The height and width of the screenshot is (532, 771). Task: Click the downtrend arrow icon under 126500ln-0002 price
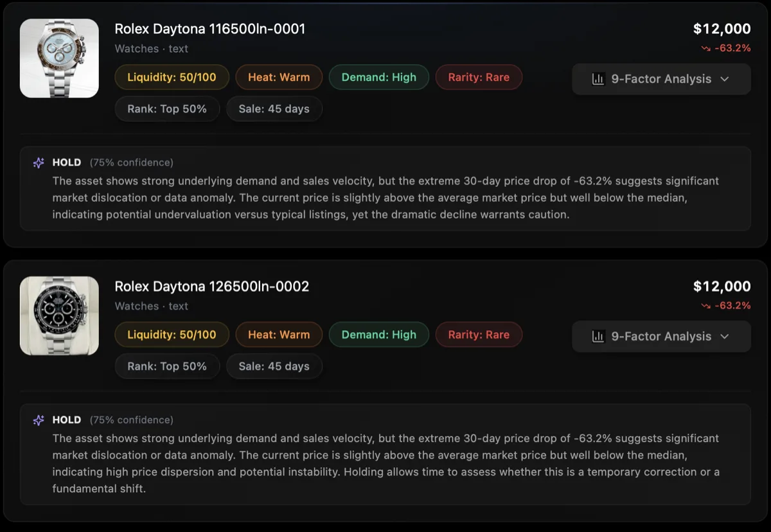tap(706, 306)
